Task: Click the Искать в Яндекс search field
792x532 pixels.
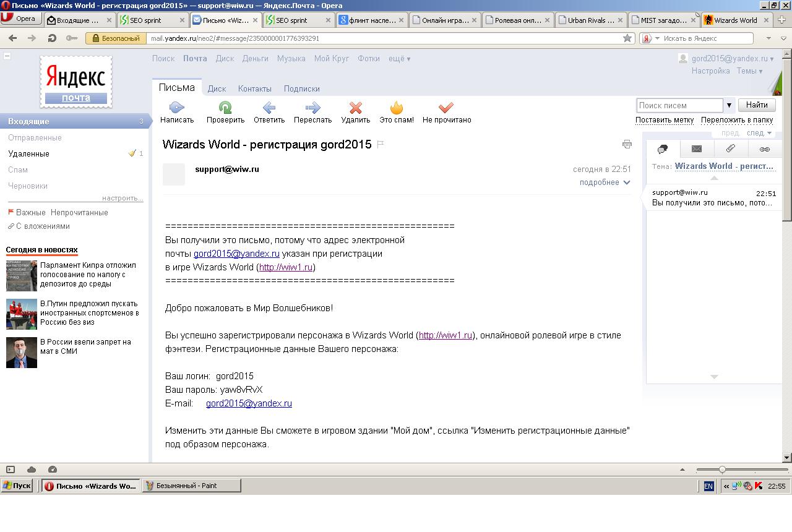Action: [x=707, y=38]
